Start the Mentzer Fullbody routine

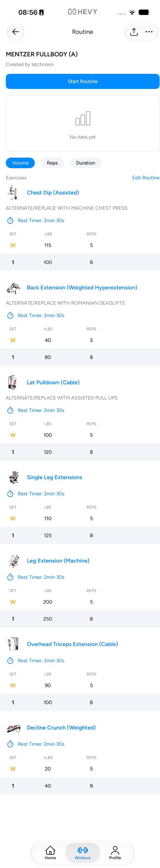(82, 81)
